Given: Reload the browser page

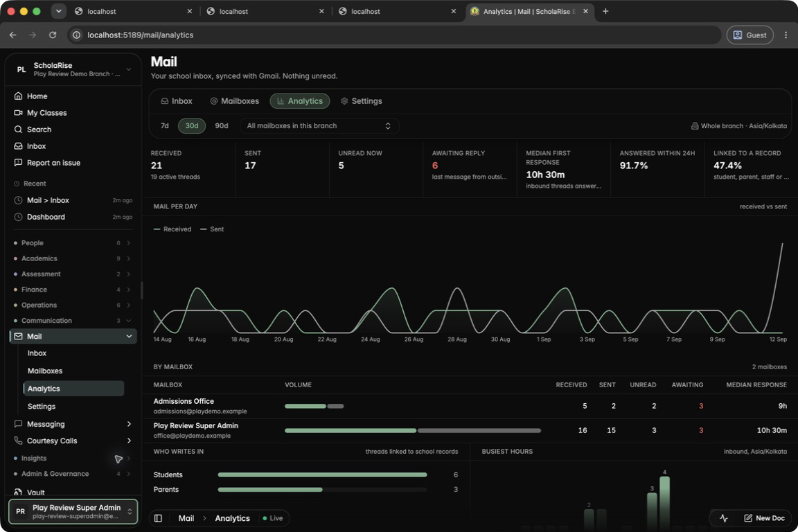Looking at the screenshot, I should pos(53,35).
